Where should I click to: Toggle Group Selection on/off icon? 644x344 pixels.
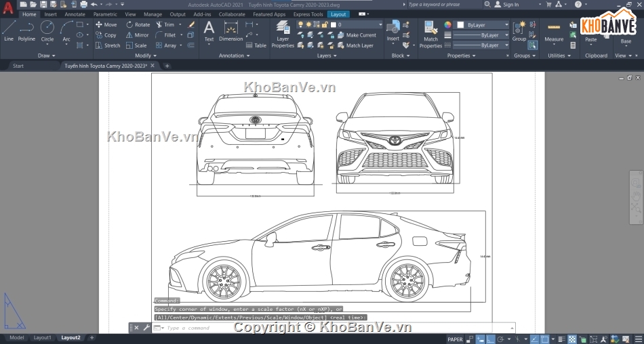pyautogui.click(x=533, y=45)
